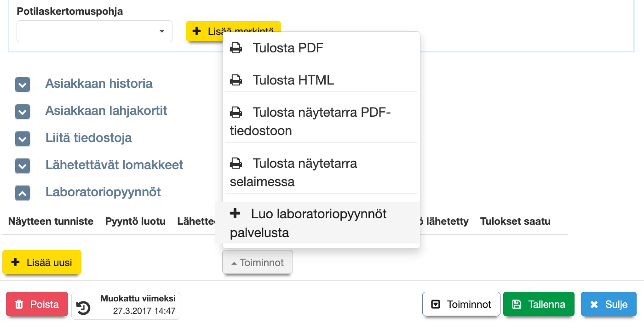Click the plus icon beside Luo laboratoriopyynnöt
Screen dimensions: 644x329
tap(235, 214)
